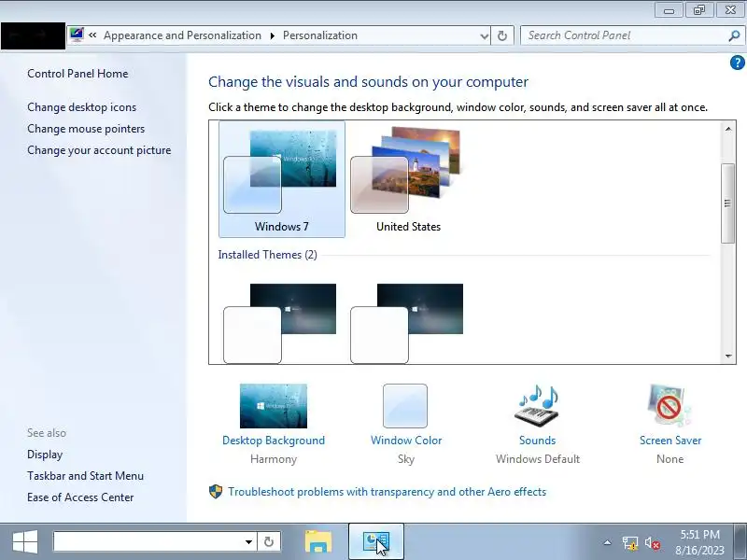Screen dimensions: 747x560
Task: Open the Sounds keyboard notes icon
Action: 538,406
